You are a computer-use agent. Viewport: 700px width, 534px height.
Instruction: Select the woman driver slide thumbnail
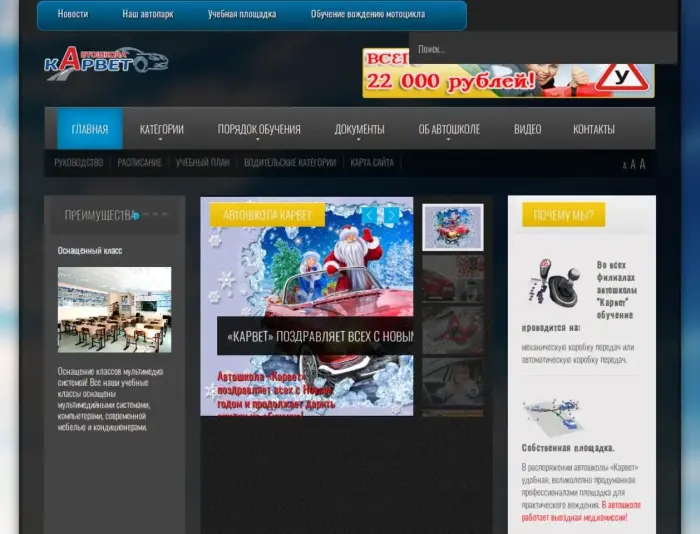coord(453,382)
